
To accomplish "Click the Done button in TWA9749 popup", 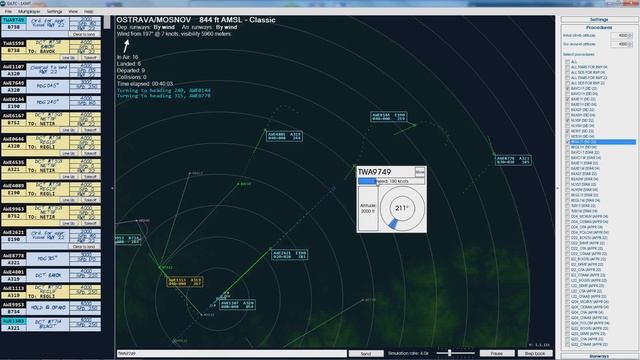I will point(420,172).
